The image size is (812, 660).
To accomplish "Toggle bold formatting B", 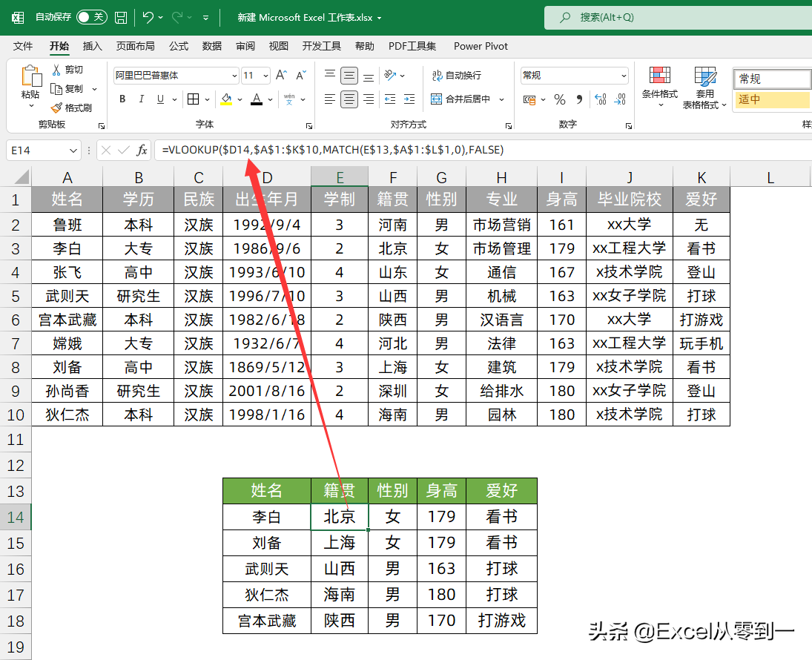I will [x=122, y=99].
